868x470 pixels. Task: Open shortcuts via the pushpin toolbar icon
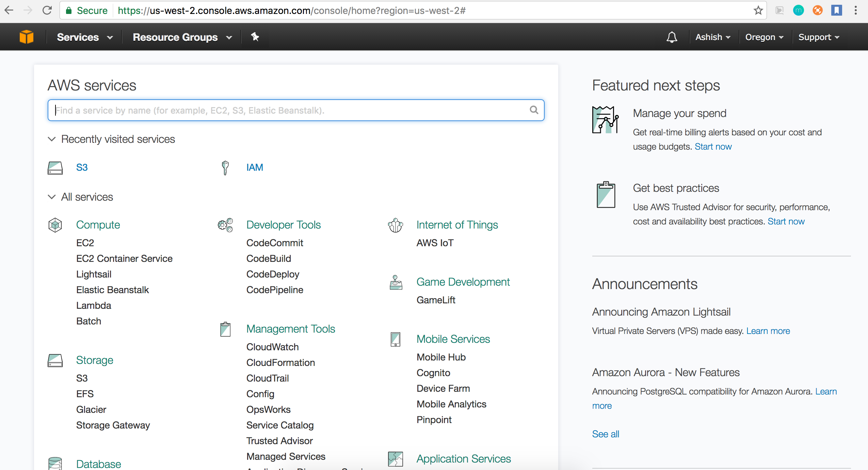(255, 37)
